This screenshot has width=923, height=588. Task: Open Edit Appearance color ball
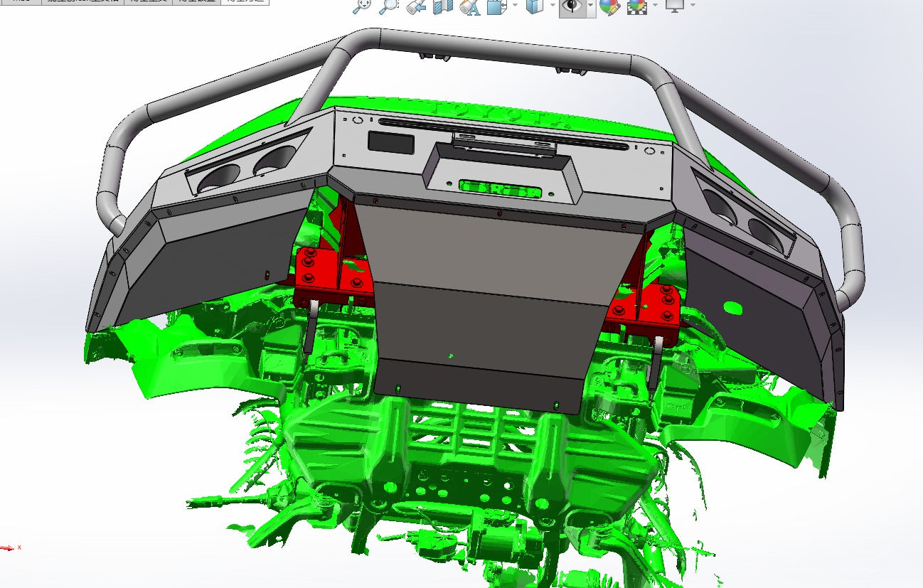point(609,7)
